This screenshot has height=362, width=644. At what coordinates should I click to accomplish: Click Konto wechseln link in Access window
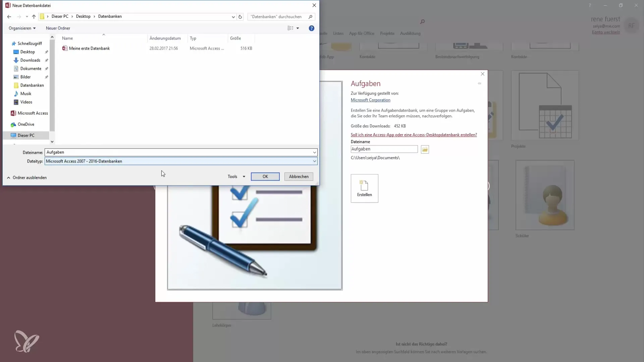(606, 32)
